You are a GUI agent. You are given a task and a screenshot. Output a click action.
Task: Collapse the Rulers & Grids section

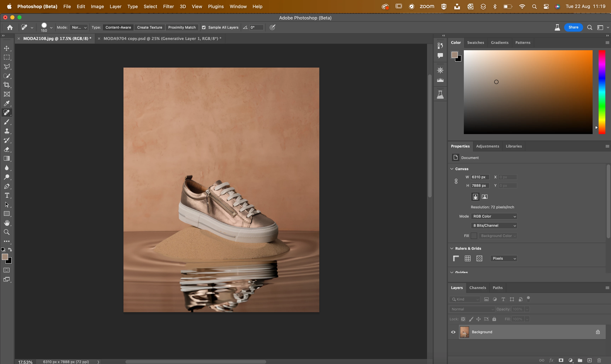click(x=452, y=249)
